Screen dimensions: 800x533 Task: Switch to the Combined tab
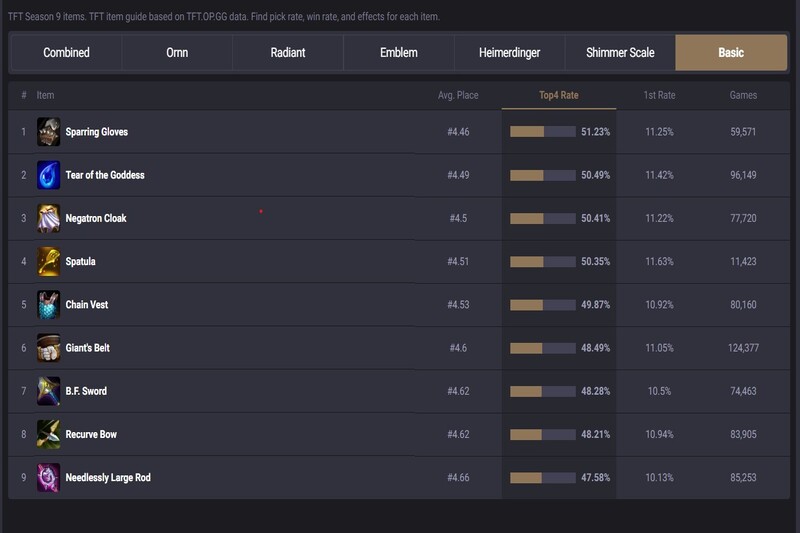coord(66,52)
